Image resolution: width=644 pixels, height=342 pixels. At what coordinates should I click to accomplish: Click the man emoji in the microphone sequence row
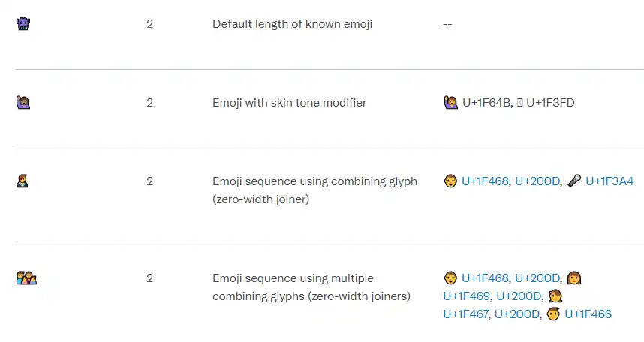tap(450, 181)
